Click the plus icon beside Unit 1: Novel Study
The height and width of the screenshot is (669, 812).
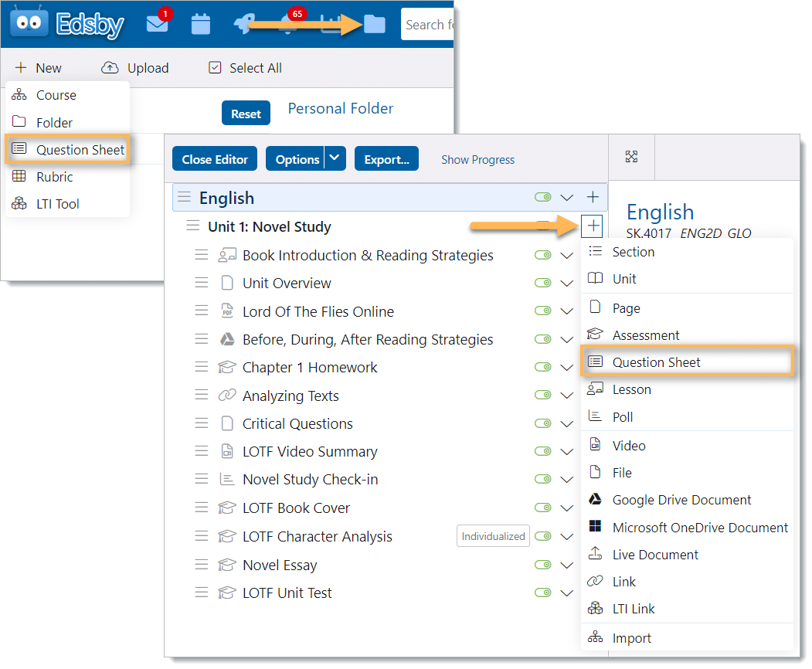tap(593, 226)
